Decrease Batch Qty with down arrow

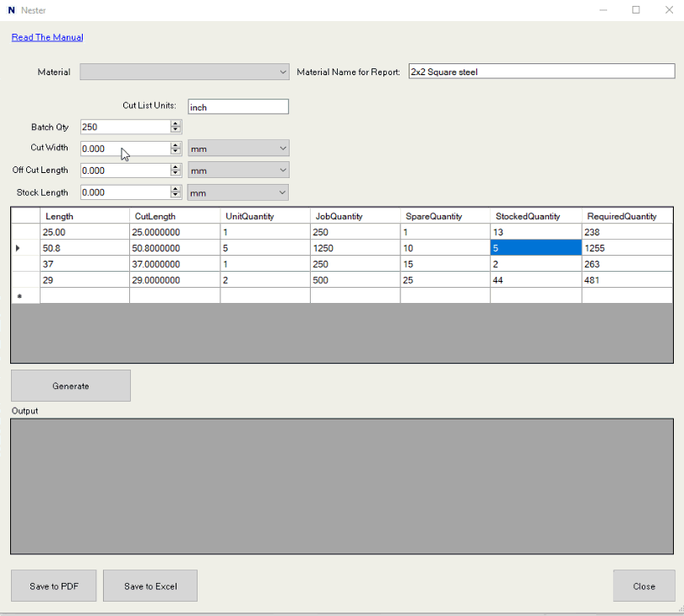pyautogui.click(x=176, y=130)
